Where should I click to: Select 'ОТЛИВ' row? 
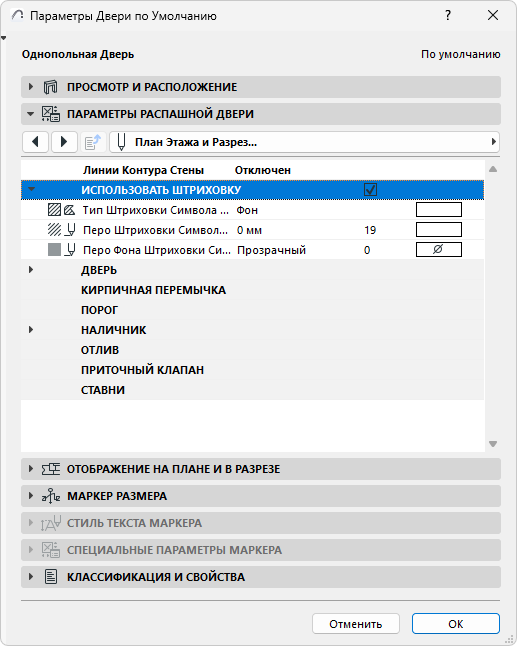click(252, 350)
